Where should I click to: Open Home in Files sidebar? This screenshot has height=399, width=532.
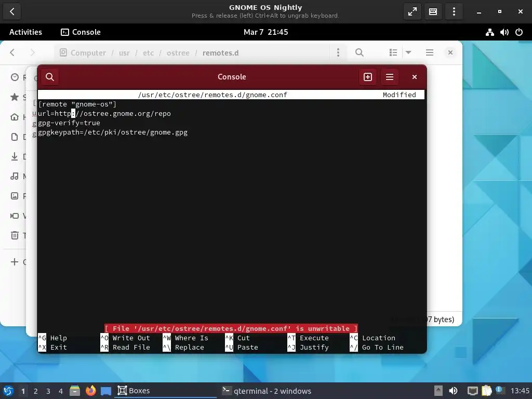[x=18, y=117]
